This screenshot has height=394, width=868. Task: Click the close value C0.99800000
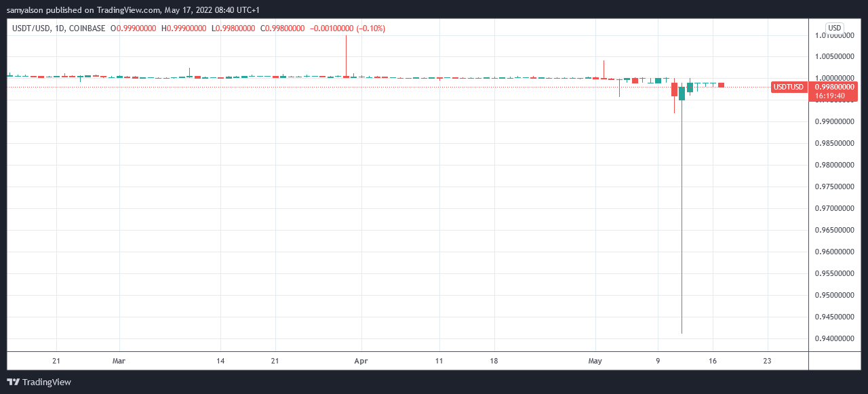(282, 28)
